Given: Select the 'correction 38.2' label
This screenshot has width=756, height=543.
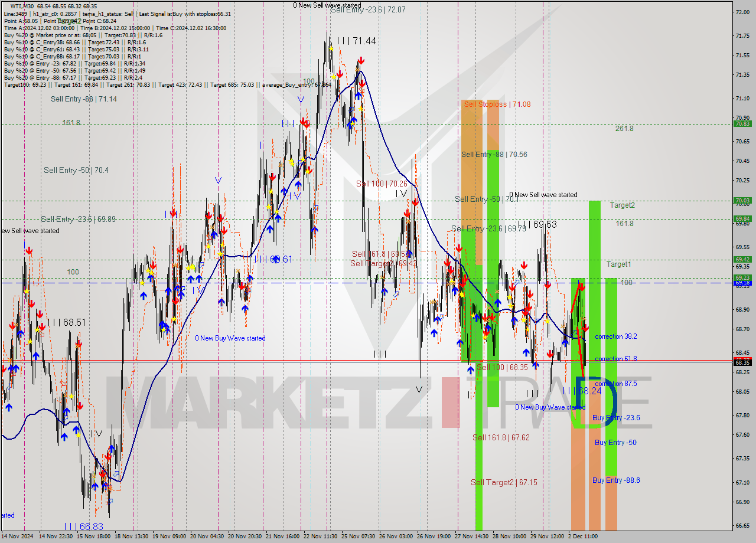Looking at the screenshot, I should tap(615, 336).
